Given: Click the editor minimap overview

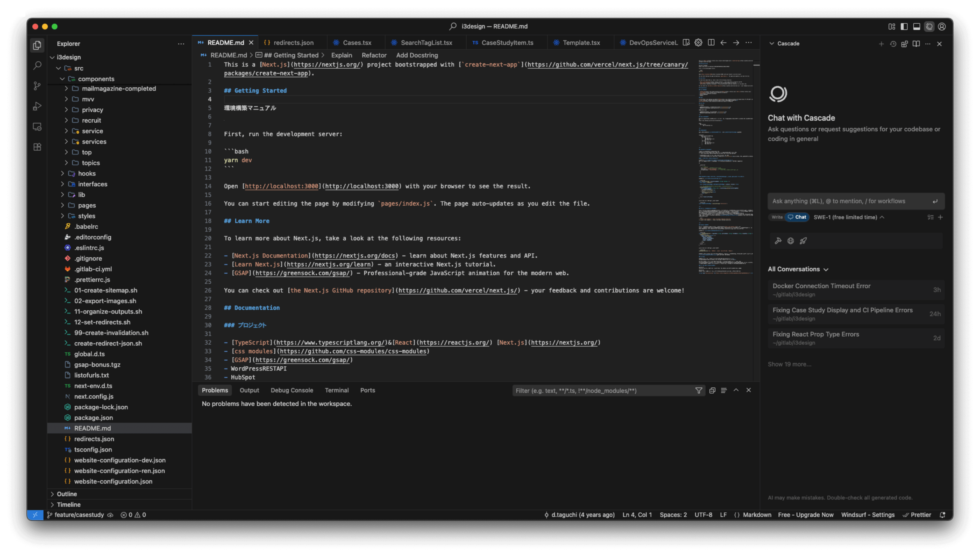Looking at the screenshot, I should point(725,167).
